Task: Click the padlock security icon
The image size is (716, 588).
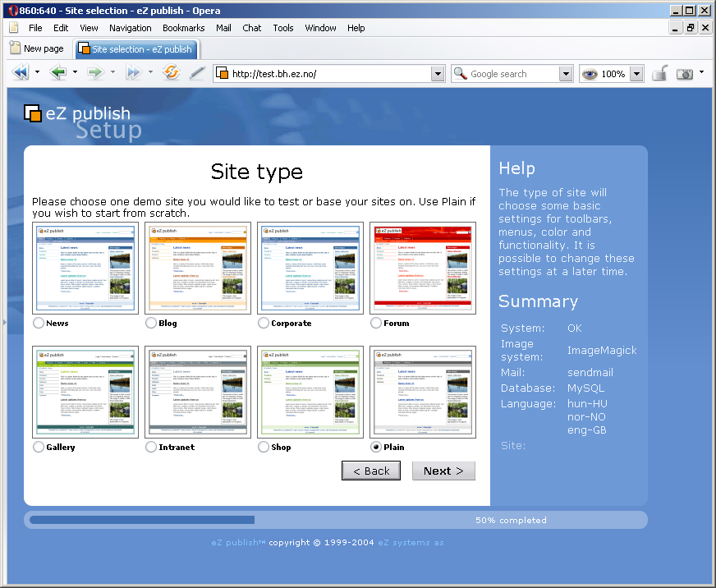Action: [x=659, y=72]
